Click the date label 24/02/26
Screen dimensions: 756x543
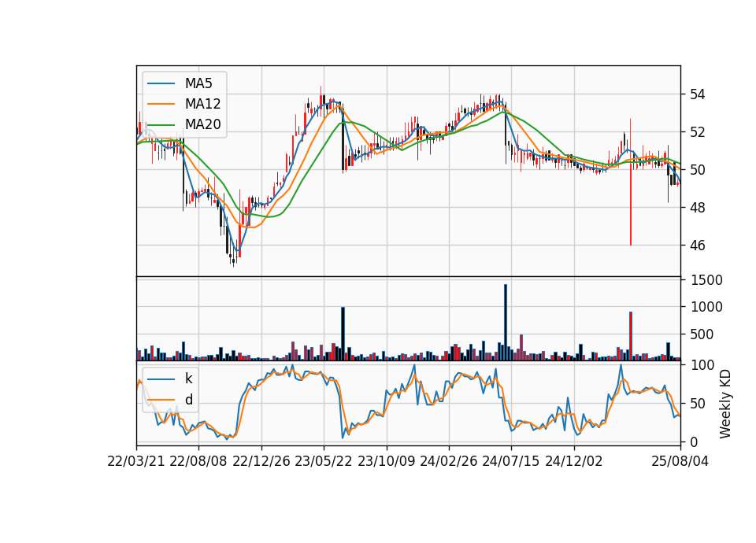448,461
